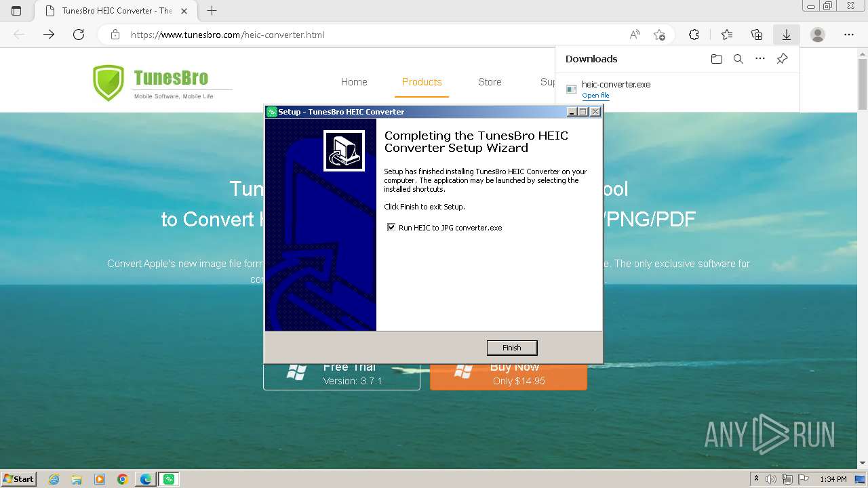Search downloads with magnifier icon
The width and height of the screenshot is (868, 488).
738,59
